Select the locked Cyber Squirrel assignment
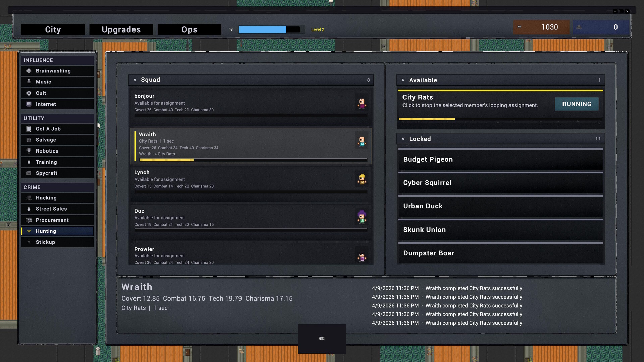This screenshot has width=644, height=362. (500, 183)
